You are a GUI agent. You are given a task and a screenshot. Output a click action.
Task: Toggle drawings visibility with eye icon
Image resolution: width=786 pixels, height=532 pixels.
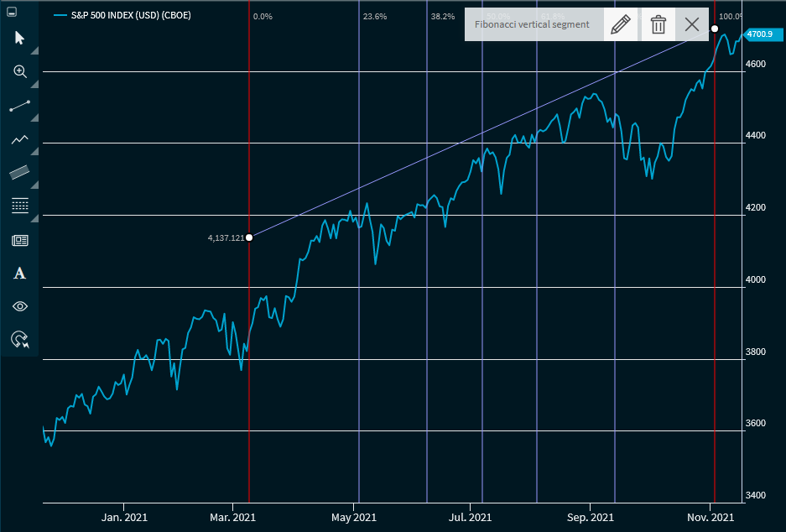[x=20, y=306]
